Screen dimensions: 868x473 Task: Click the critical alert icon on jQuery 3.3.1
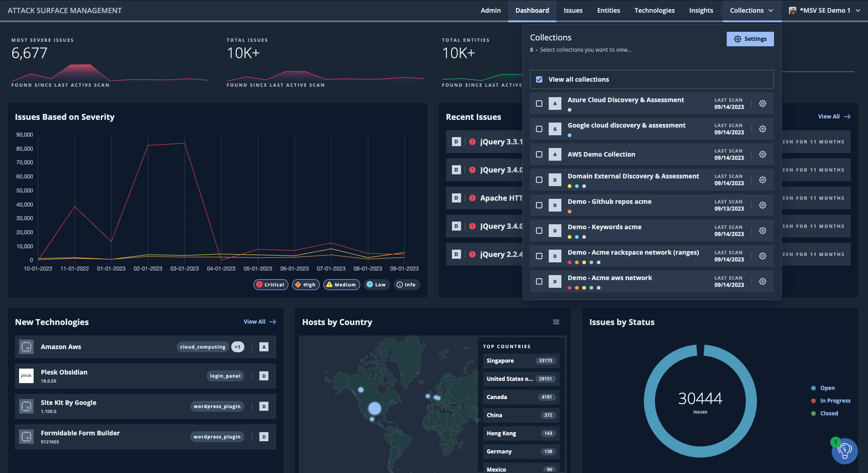472,142
